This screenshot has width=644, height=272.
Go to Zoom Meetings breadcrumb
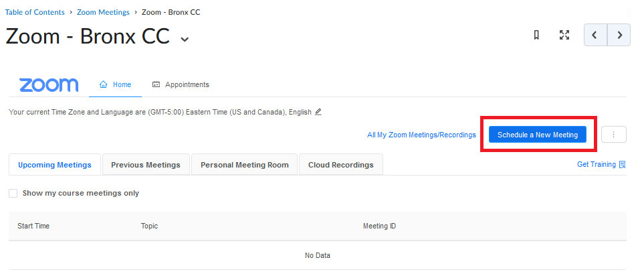click(103, 12)
